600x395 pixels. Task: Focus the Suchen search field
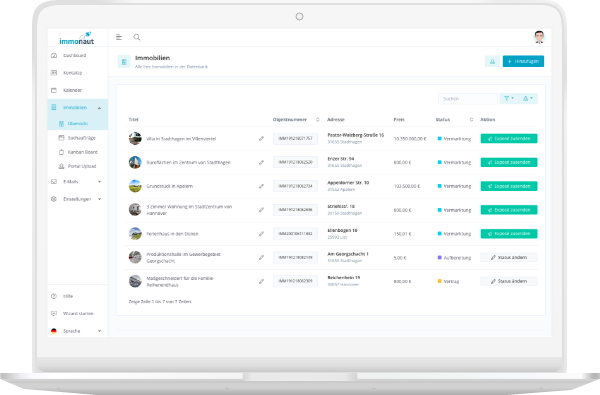click(x=468, y=99)
